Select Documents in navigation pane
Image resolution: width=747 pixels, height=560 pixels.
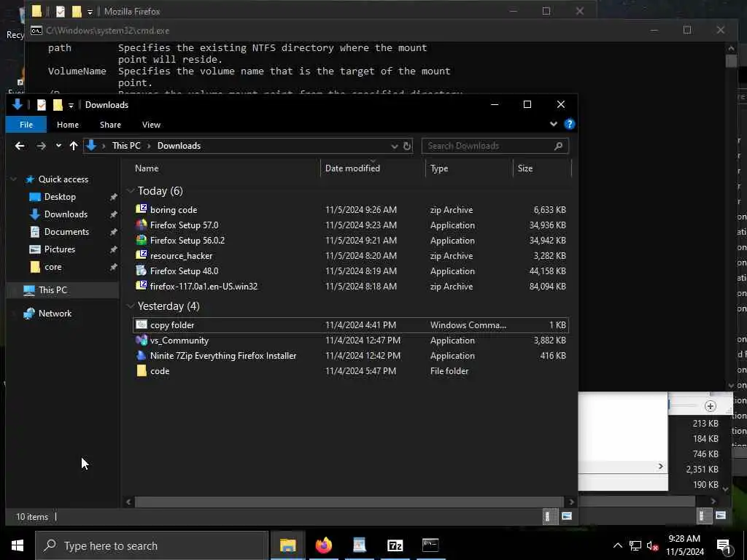click(x=66, y=232)
